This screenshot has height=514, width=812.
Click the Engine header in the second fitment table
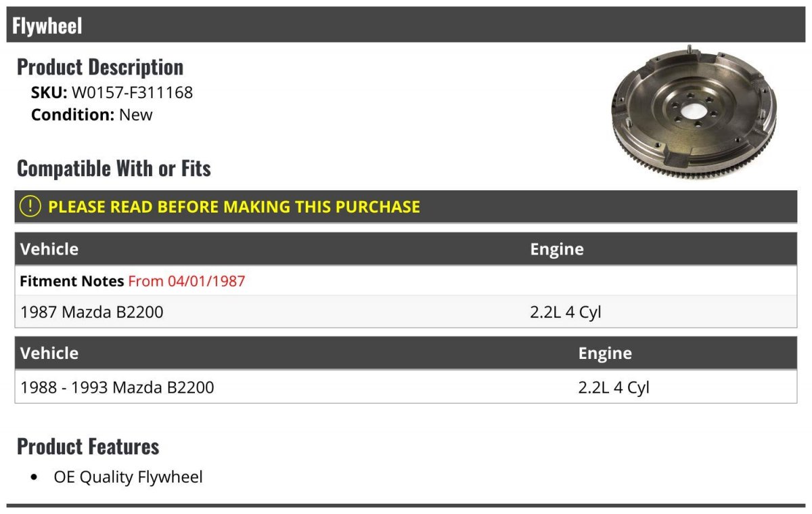605,354
